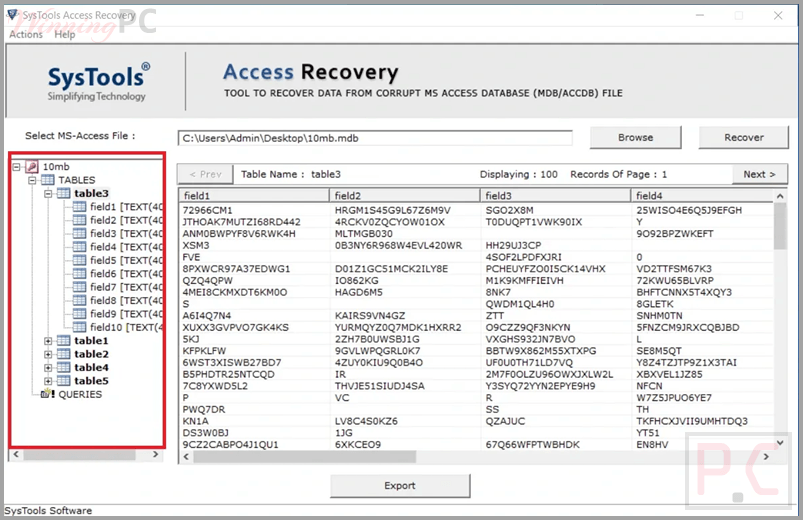803x520 pixels.
Task: Click cell HRGM1S45G9L67Z6M9V in field2
Action: [x=392, y=210]
